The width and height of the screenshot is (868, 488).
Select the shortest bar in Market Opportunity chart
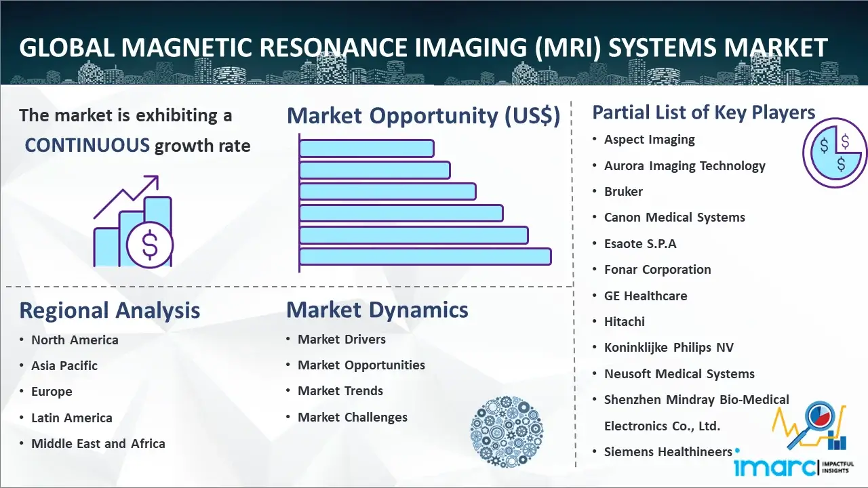coord(366,148)
